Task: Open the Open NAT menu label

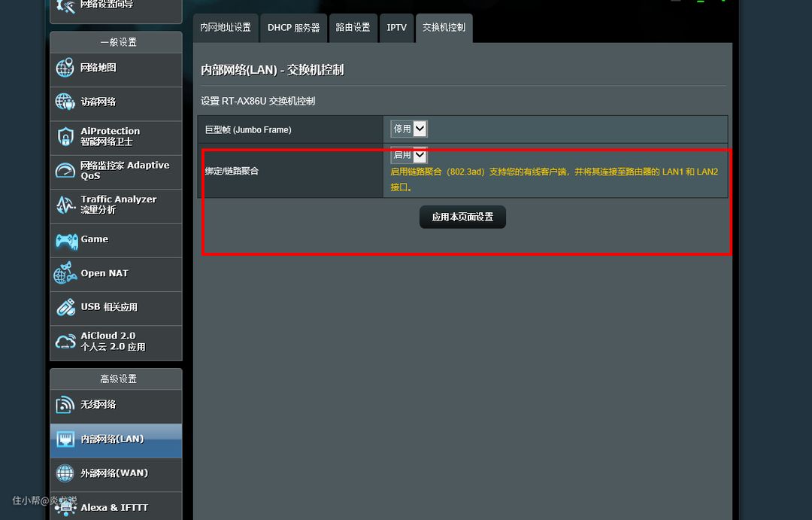Action: (x=104, y=273)
